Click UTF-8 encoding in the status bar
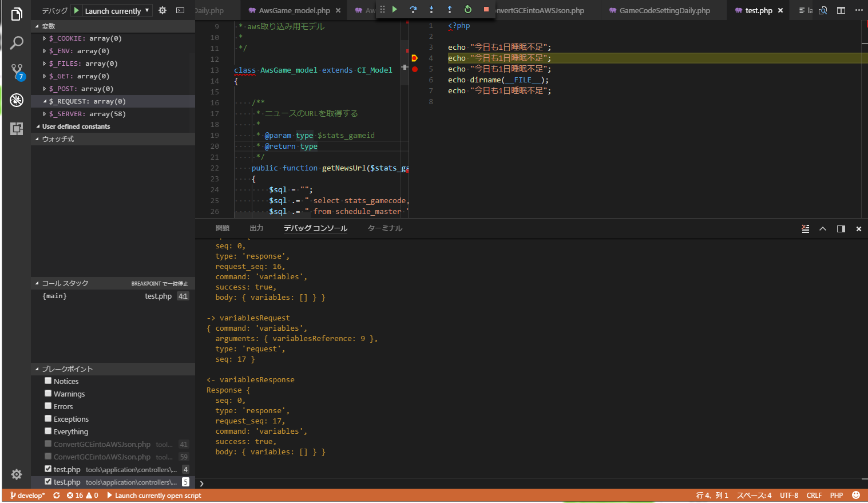 [x=789, y=495]
